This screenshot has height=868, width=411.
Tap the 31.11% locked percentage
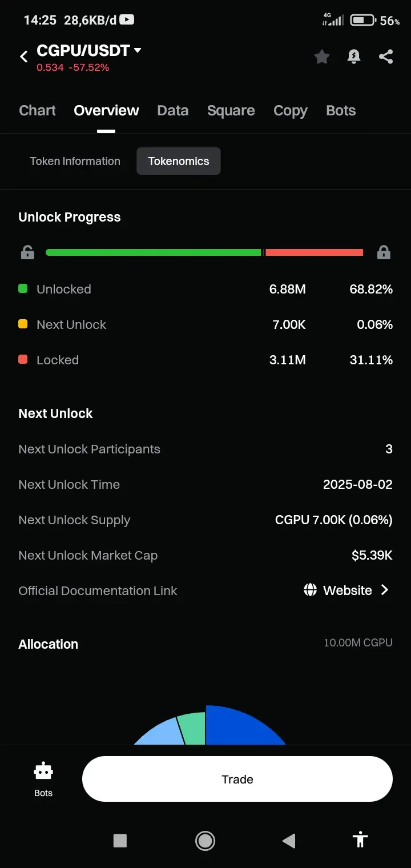click(371, 360)
